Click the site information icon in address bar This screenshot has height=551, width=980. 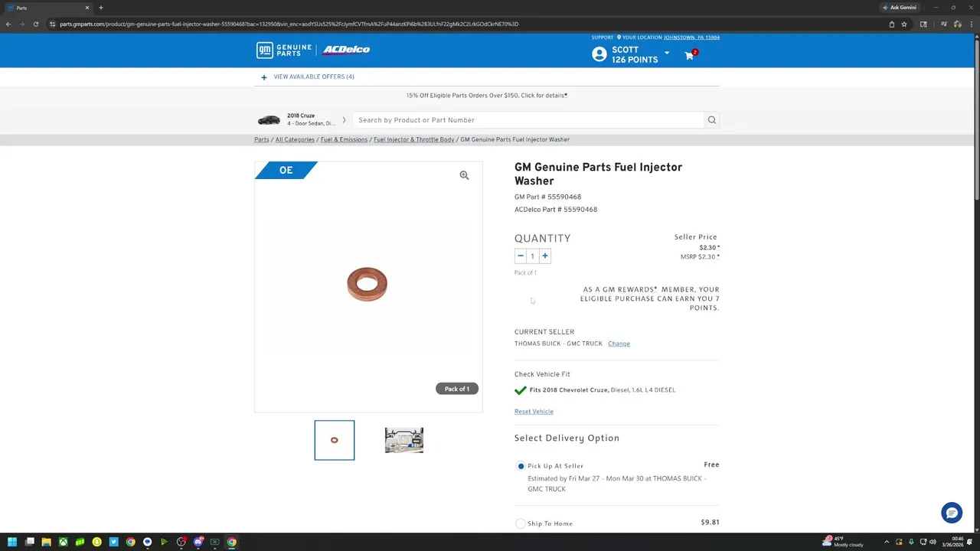[52, 24]
